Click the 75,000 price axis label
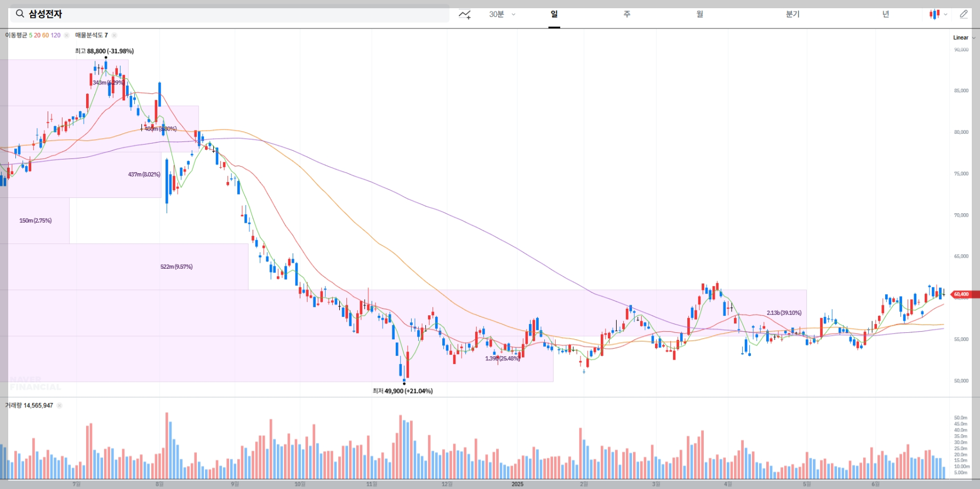Viewport: 980px width, 489px height. click(961, 173)
